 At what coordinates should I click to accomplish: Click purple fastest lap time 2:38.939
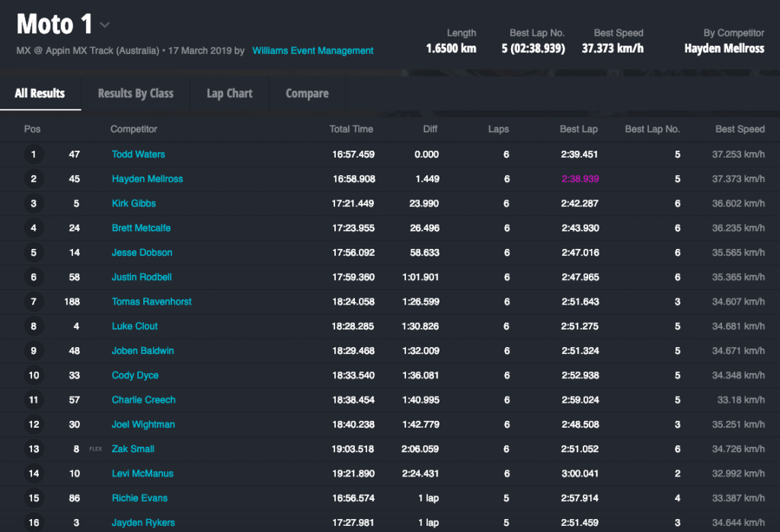click(579, 179)
